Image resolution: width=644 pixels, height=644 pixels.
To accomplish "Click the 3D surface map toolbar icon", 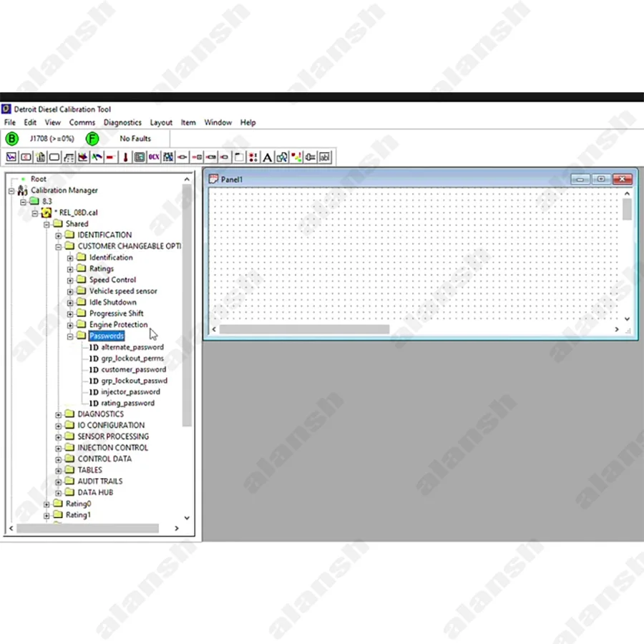I will 83,157.
